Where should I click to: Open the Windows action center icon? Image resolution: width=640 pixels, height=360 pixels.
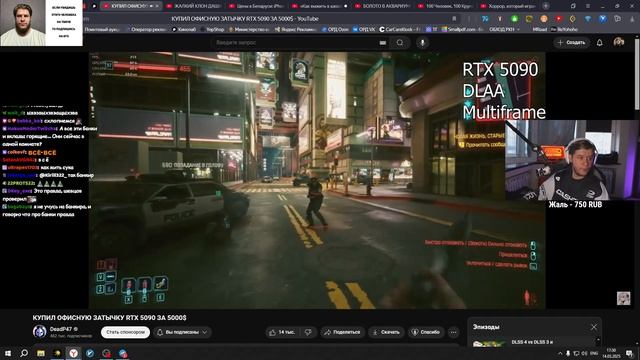coord(629,353)
